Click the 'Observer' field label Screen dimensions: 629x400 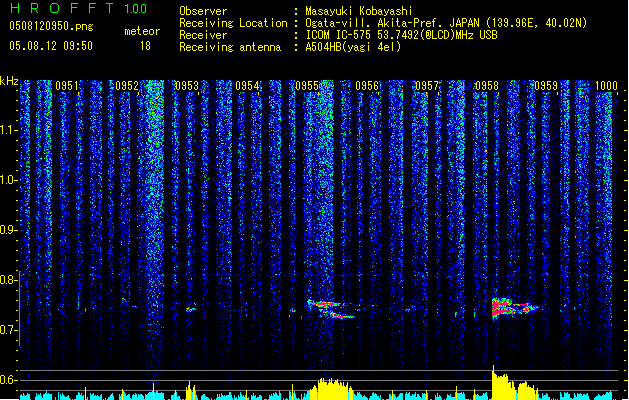[x=203, y=11]
